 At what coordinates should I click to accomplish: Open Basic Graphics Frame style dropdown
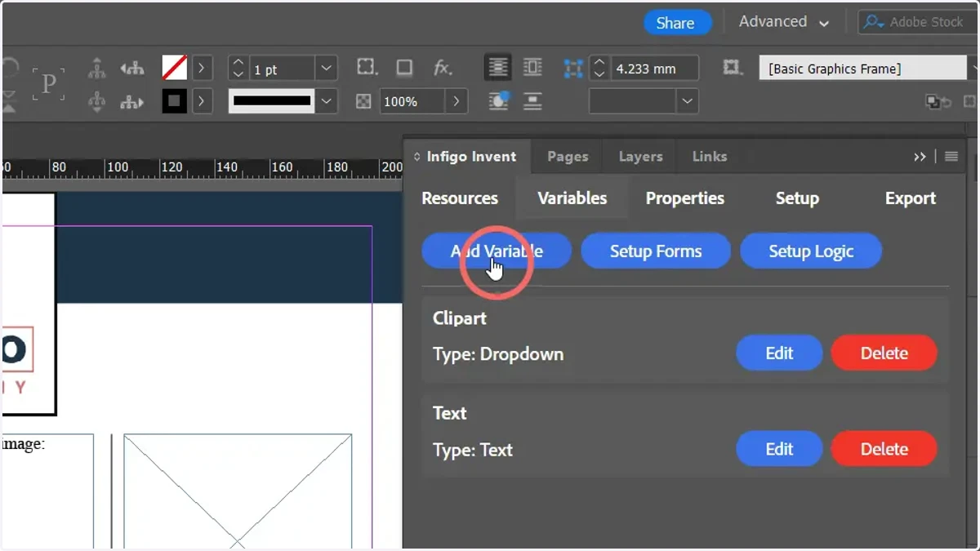(973, 69)
